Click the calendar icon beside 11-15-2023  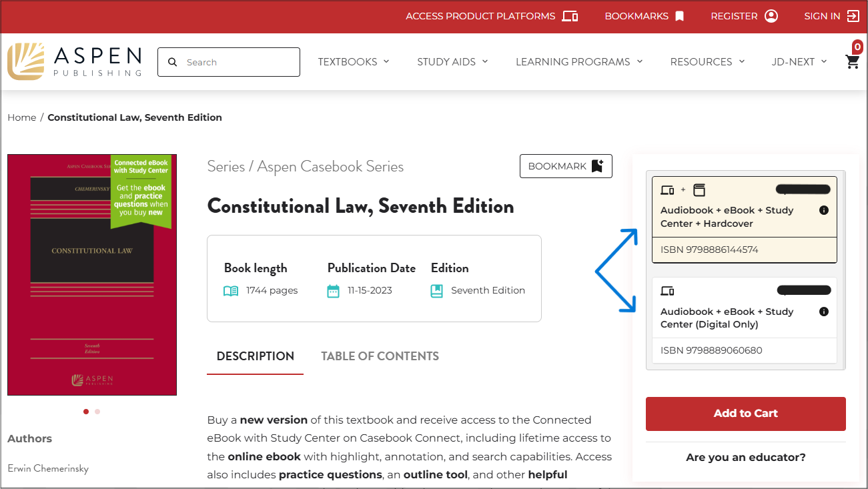(x=334, y=291)
